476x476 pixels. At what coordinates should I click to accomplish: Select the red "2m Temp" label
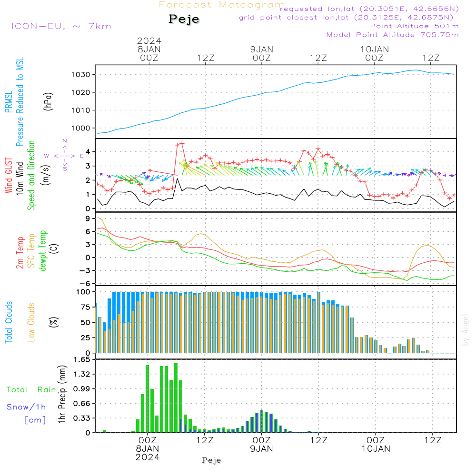click(20, 253)
